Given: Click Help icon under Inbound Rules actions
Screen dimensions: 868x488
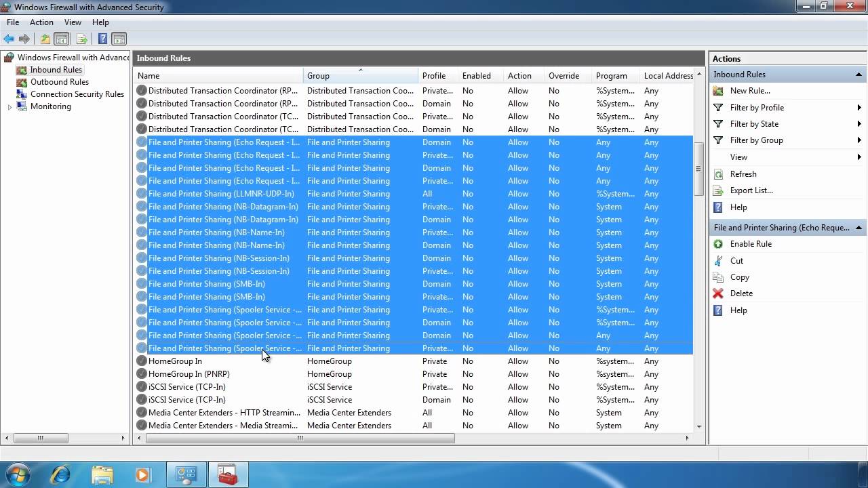Looking at the screenshot, I should point(718,207).
